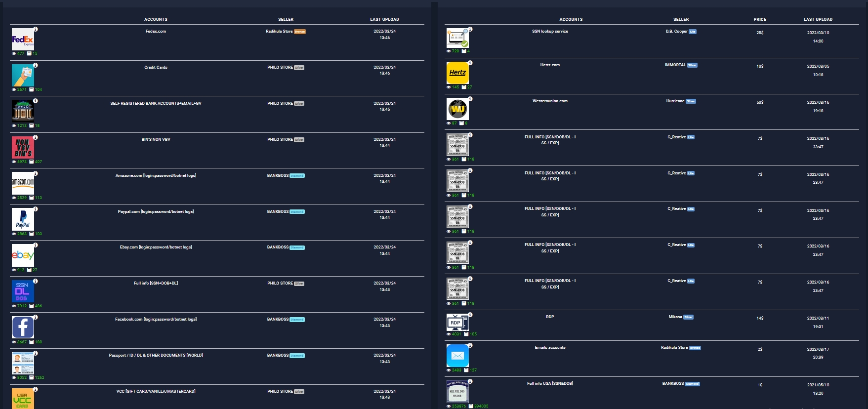Open the BIN'S NON VBV listing title
This screenshot has width=868, height=409.
[x=156, y=139]
